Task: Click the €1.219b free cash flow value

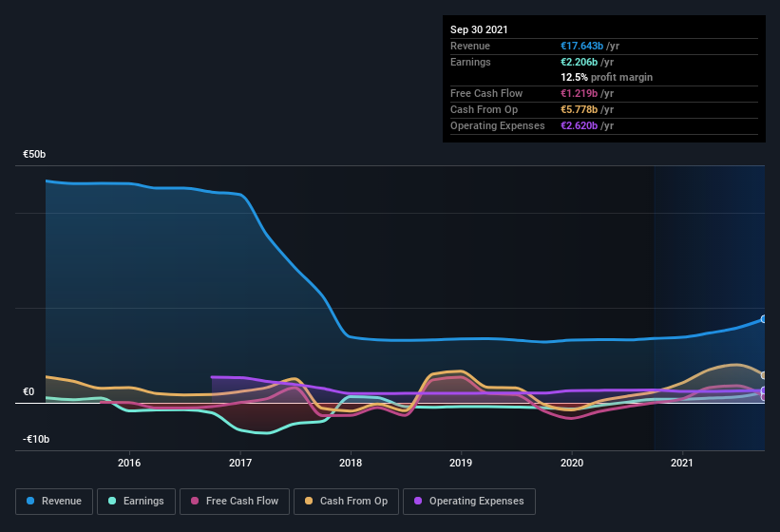Action: [x=579, y=93]
